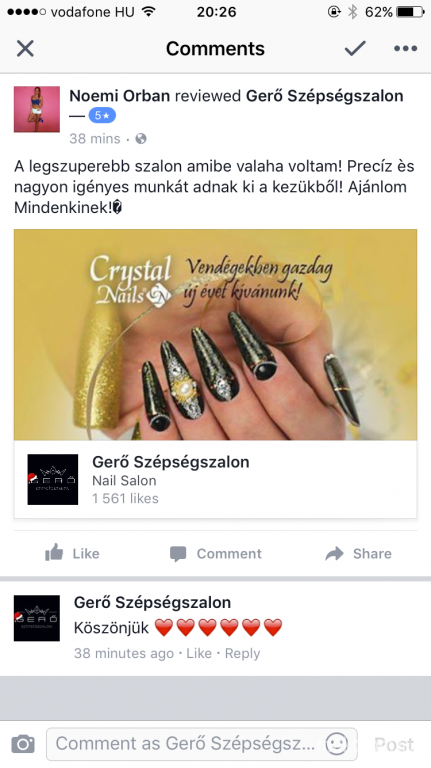Tap the camera icon to attach photo

pos(23,744)
